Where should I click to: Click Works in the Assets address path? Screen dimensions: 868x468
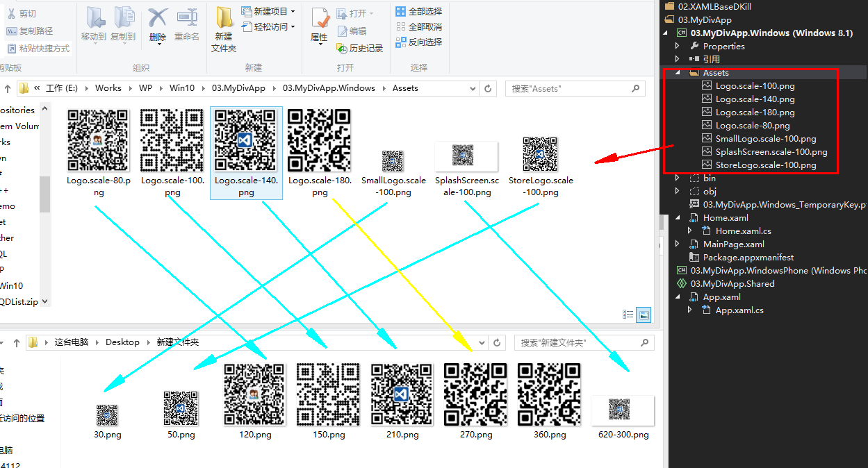click(x=108, y=89)
